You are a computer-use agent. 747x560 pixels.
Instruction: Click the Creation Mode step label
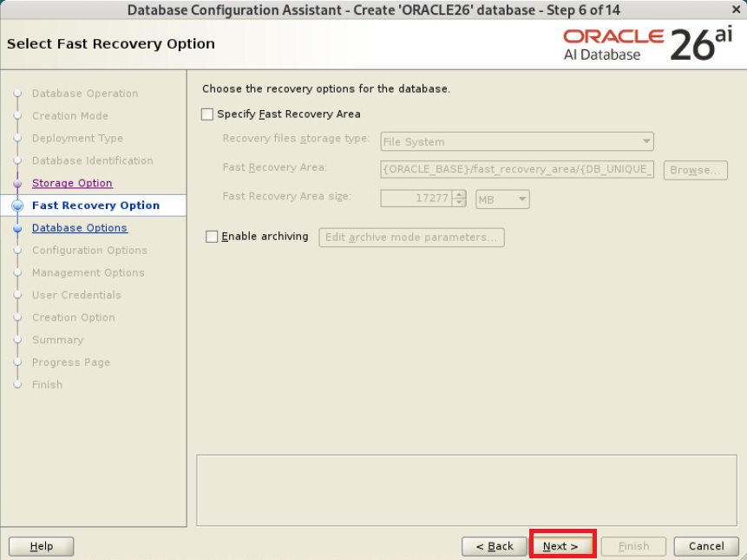point(70,115)
